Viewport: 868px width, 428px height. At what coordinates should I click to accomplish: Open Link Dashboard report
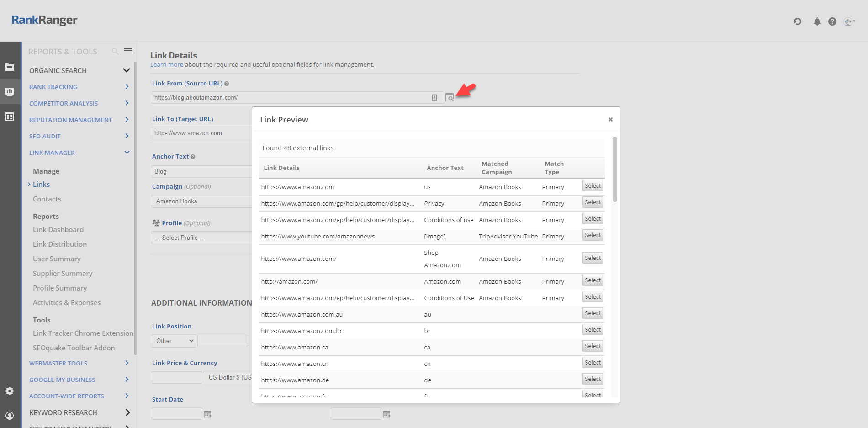coord(58,230)
